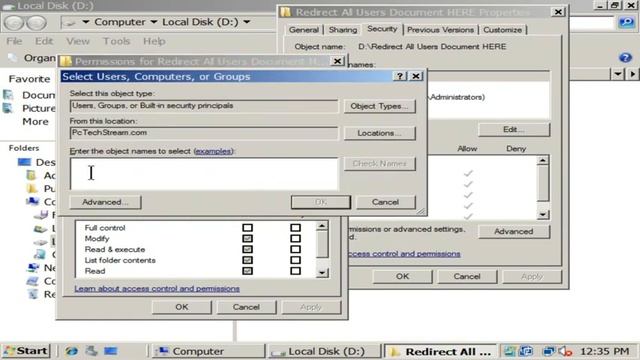The height and width of the screenshot is (360, 640).
Task: Open the Customize tab
Action: (x=502, y=30)
